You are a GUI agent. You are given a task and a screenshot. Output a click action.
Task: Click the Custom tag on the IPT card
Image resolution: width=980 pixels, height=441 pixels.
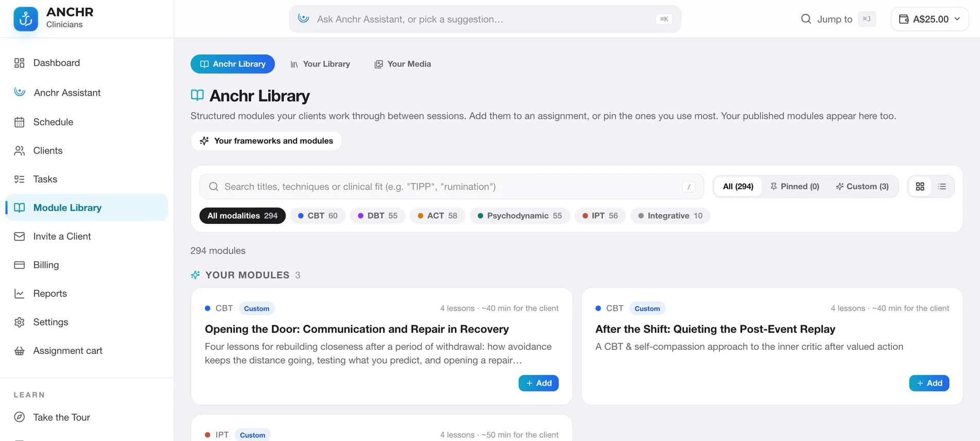(x=252, y=435)
